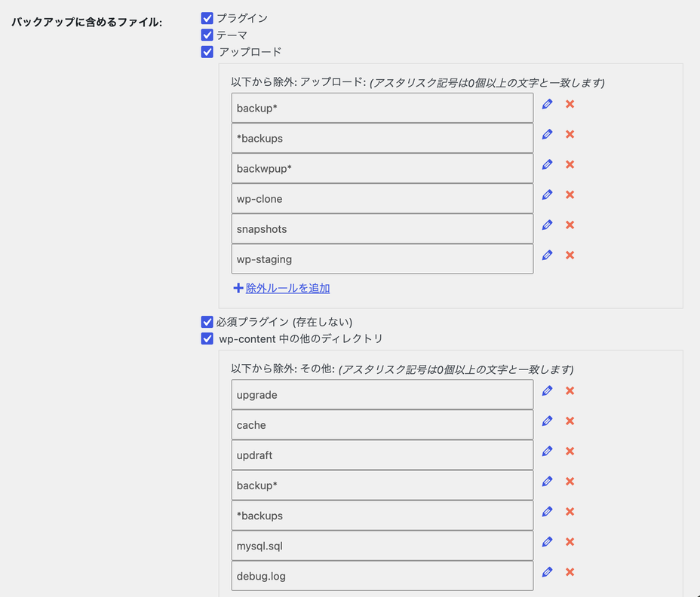Click the 'wp-staging' rule field
This screenshot has width=700, height=597.
coord(382,259)
